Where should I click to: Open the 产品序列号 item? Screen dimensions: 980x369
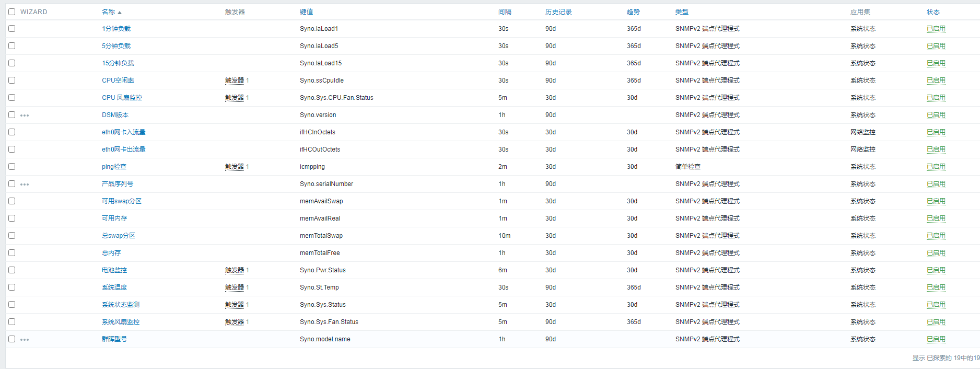click(x=117, y=184)
